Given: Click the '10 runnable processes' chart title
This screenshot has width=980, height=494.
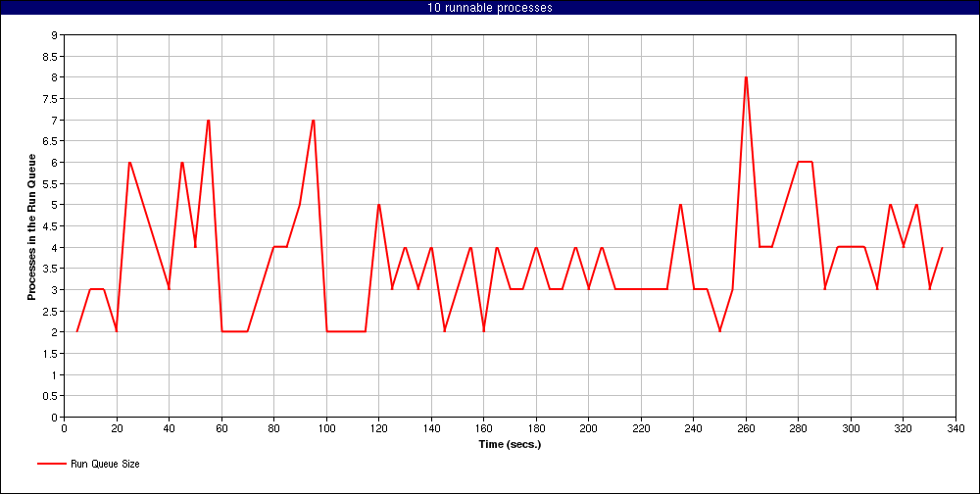Looking at the screenshot, I should click(490, 8).
